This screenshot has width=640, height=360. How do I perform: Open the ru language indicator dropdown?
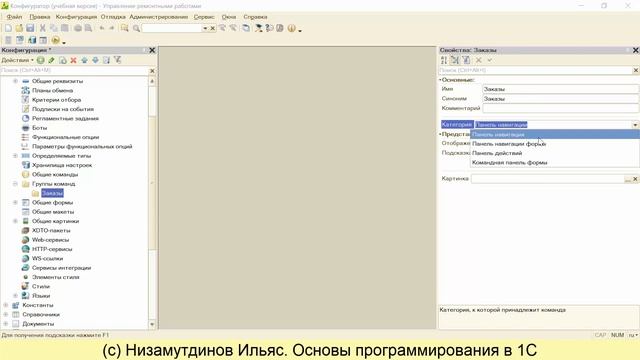click(x=633, y=335)
